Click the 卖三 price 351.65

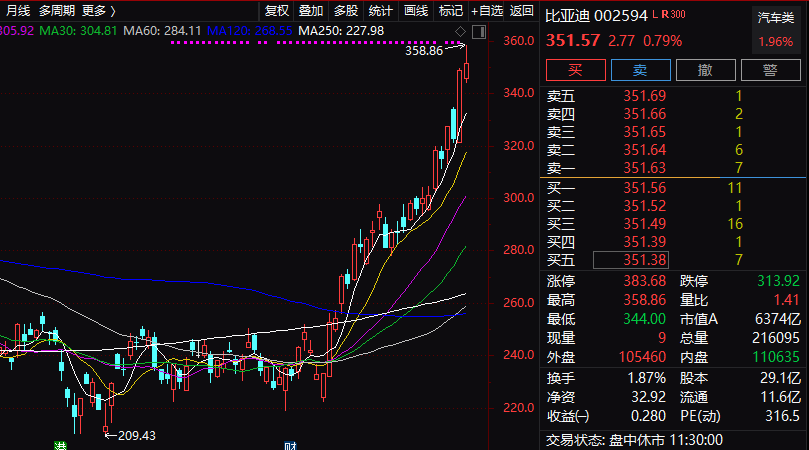pos(645,132)
